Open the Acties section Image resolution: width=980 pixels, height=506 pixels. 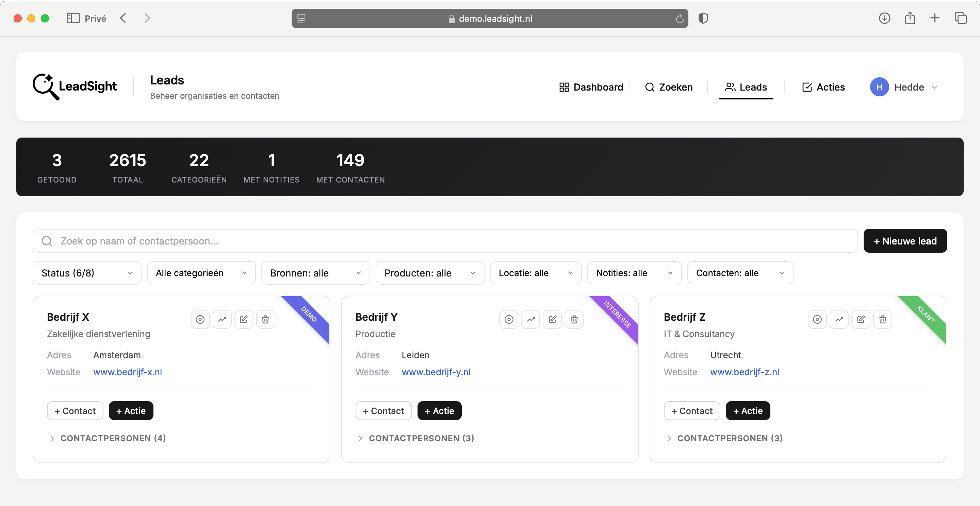point(823,87)
